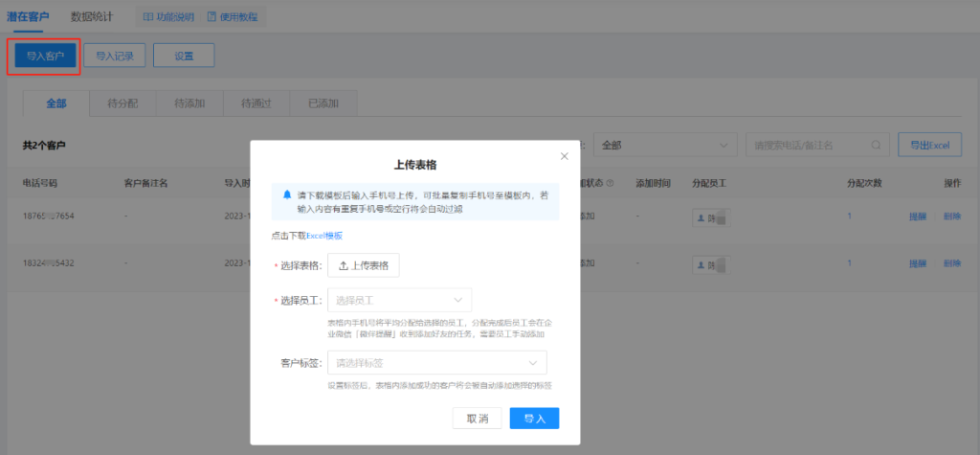Cancel with the 取消 button
980x455 pixels.
tap(478, 419)
